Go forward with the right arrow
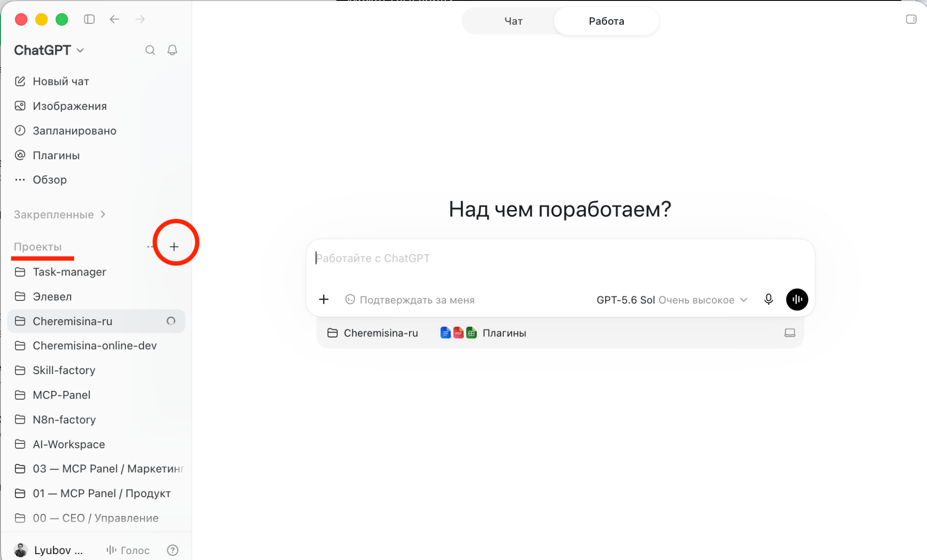 coord(140,19)
